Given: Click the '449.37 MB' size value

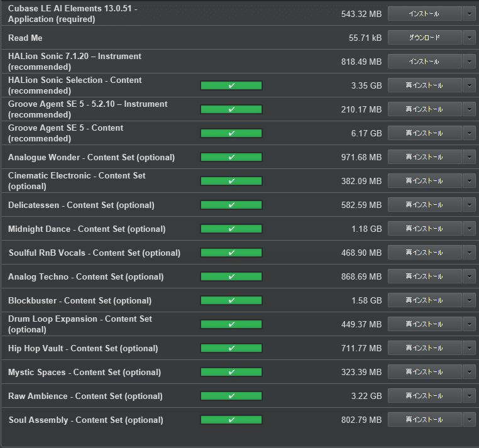Looking at the screenshot, I should click(361, 324).
